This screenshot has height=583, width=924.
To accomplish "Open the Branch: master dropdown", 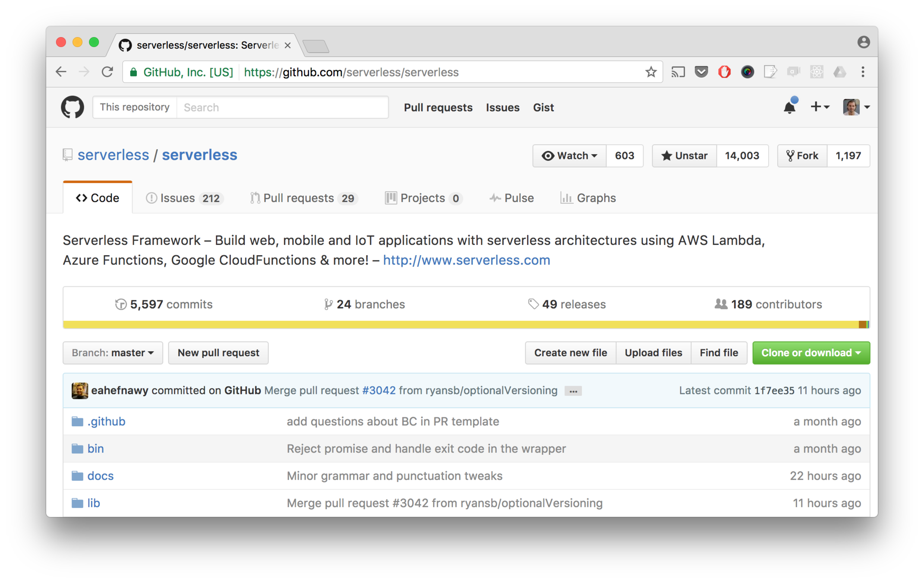I will pos(113,353).
